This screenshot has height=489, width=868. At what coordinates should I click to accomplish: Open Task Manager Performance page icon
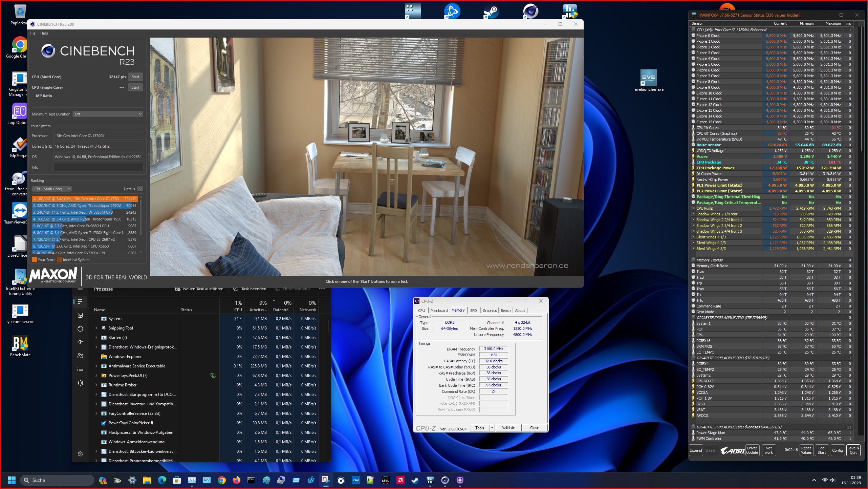coord(80,315)
